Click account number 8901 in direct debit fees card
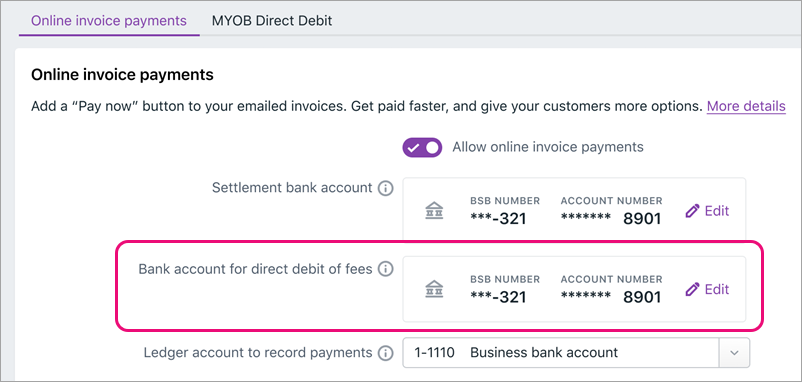This screenshot has height=382, width=802. [x=642, y=298]
